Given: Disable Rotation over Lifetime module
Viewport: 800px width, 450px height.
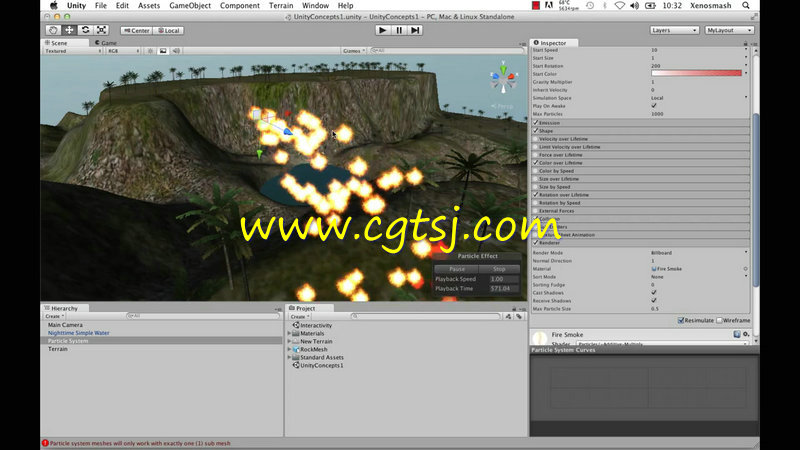Looking at the screenshot, I should point(536,195).
